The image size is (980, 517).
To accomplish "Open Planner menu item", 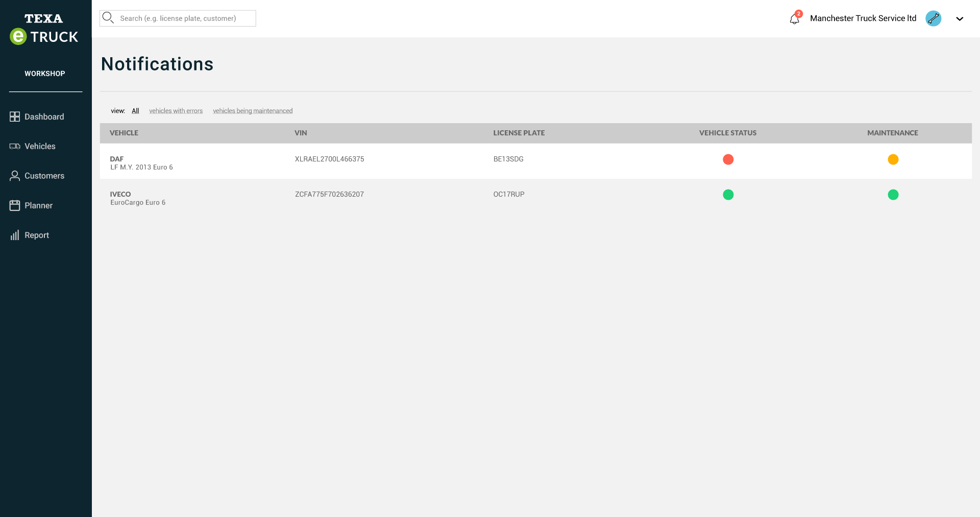I will pyautogui.click(x=38, y=205).
